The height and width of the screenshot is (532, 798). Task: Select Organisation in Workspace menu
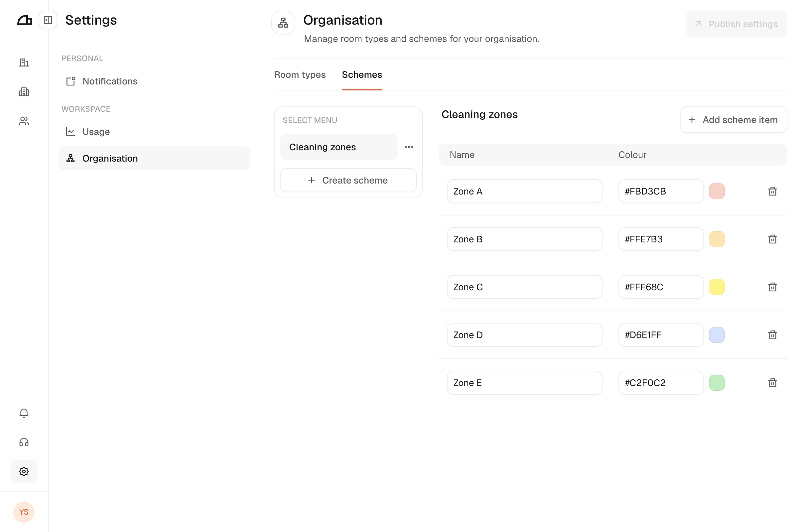[154, 159]
